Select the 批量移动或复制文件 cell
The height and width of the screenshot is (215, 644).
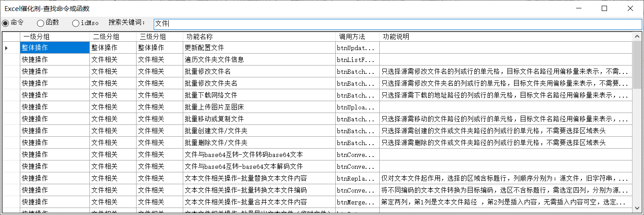(x=259, y=119)
